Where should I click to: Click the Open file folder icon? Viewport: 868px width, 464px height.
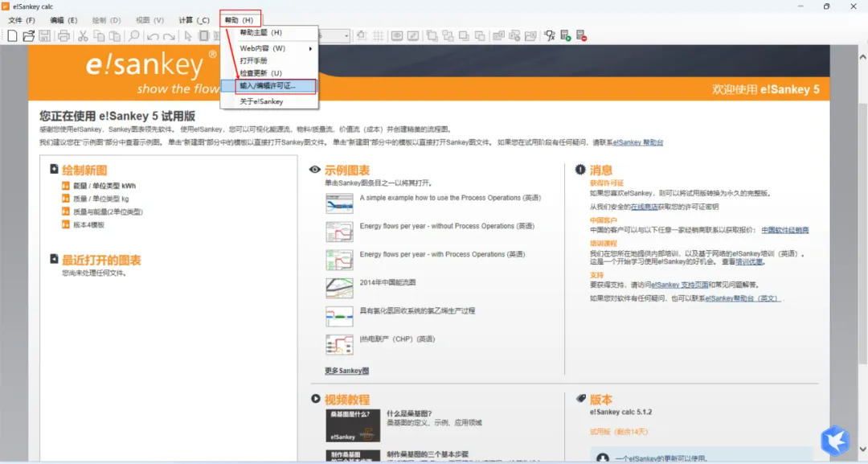[28, 36]
